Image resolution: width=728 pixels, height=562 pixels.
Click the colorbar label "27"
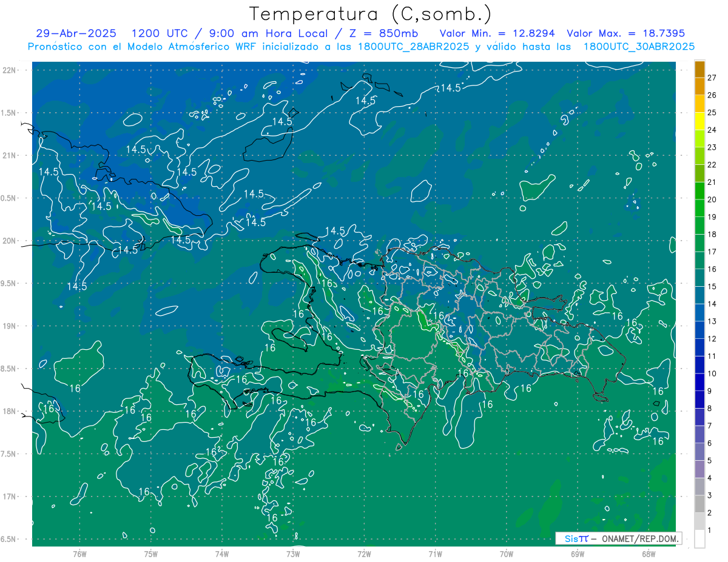pos(712,78)
